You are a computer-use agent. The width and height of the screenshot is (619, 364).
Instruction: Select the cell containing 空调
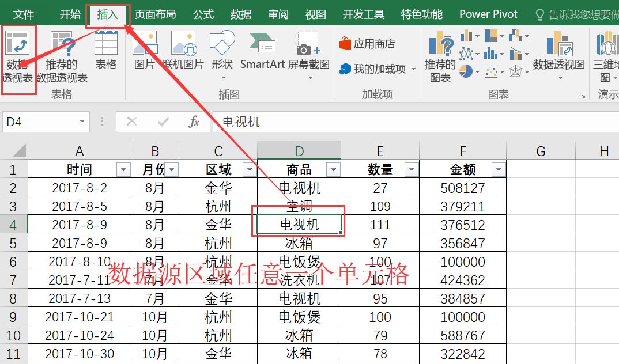pyautogui.click(x=299, y=206)
